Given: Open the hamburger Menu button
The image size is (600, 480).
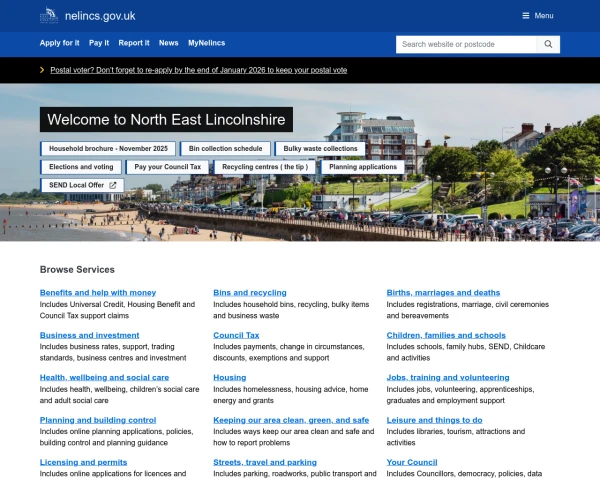Looking at the screenshot, I should pyautogui.click(x=537, y=16).
